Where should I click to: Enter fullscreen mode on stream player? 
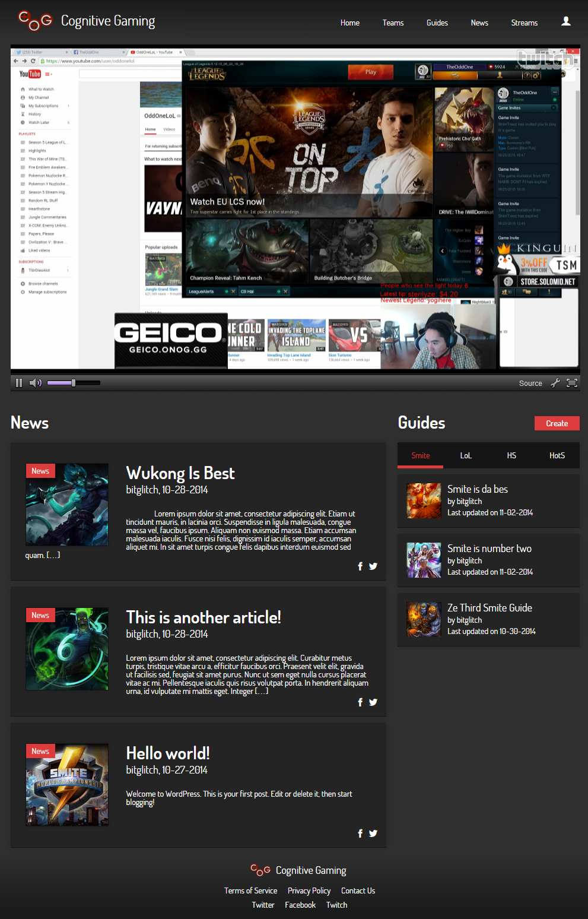572,383
